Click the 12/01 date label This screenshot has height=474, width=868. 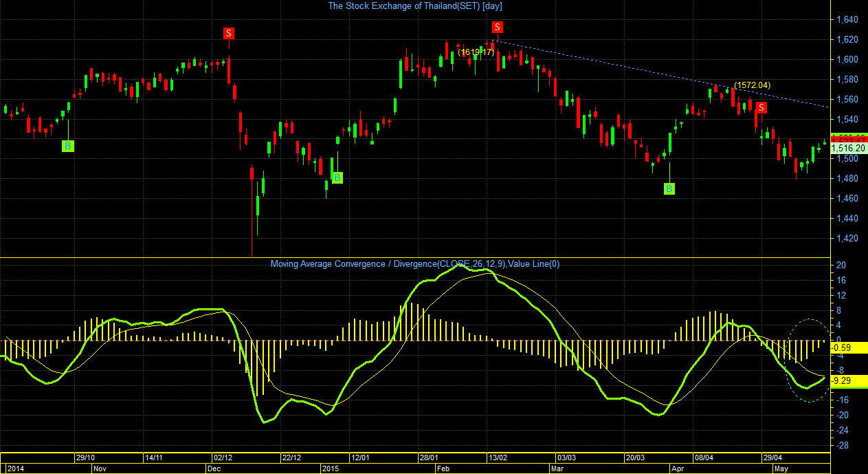coord(360,457)
